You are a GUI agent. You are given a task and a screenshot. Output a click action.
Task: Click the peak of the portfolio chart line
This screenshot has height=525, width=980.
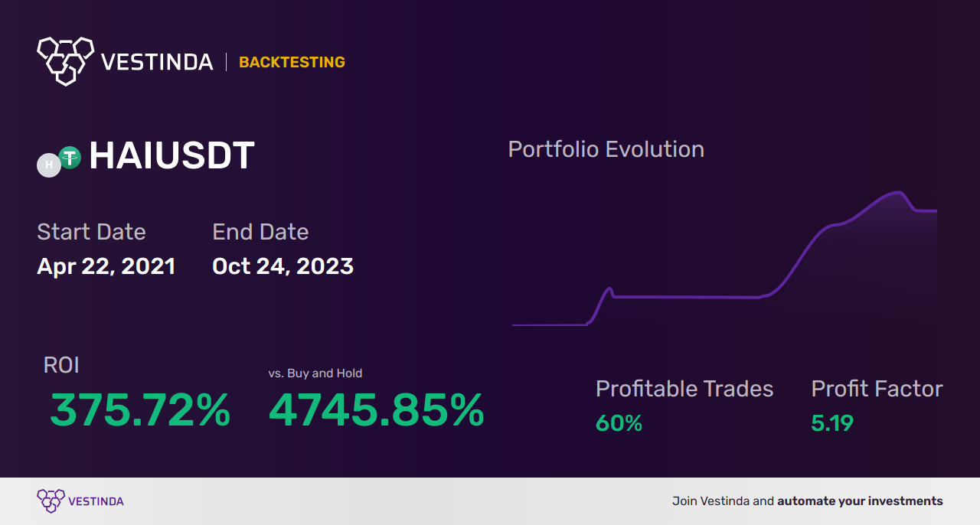[897, 192]
